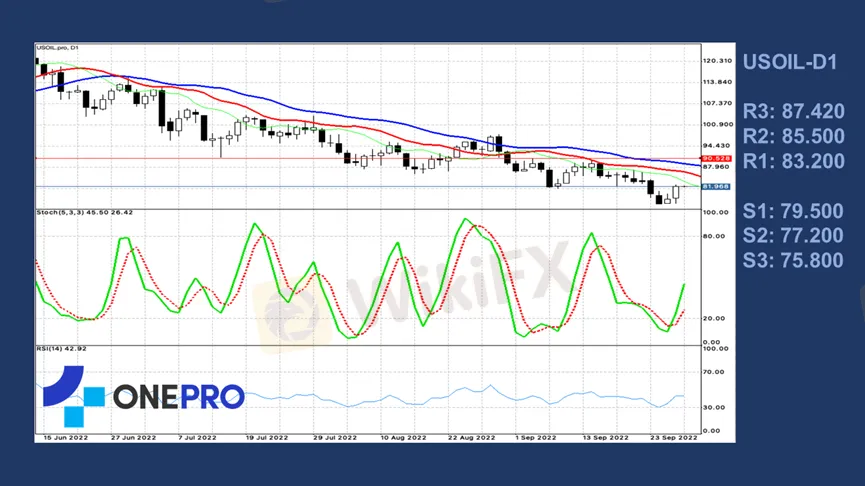Select the R3: 87.420 resistance level
This screenshot has height=486, width=865.
[794, 109]
